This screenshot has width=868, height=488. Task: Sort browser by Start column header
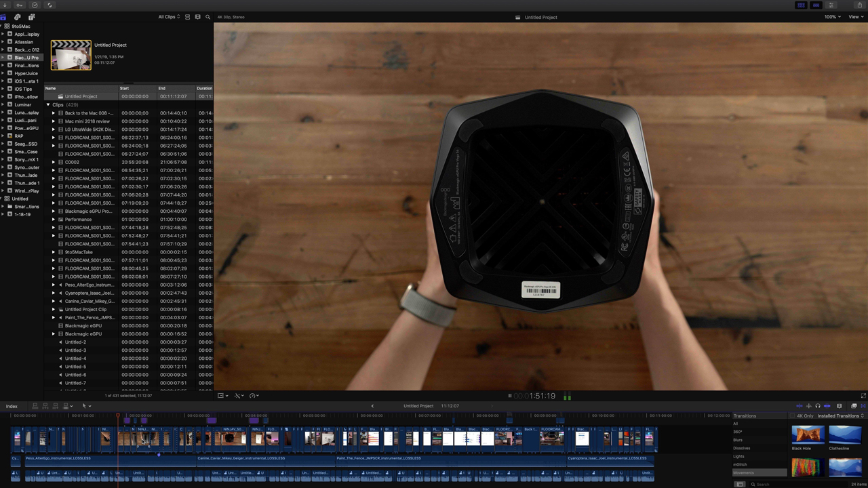coord(138,88)
